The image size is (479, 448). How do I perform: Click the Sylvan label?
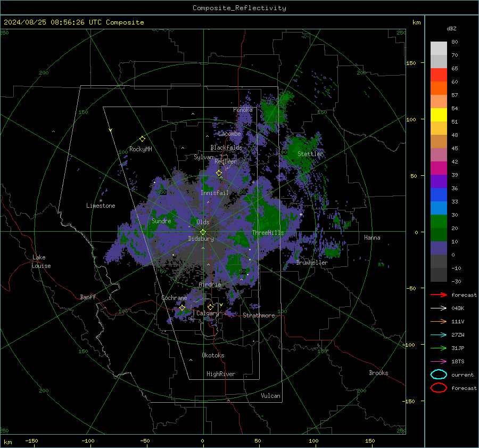(x=203, y=157)
